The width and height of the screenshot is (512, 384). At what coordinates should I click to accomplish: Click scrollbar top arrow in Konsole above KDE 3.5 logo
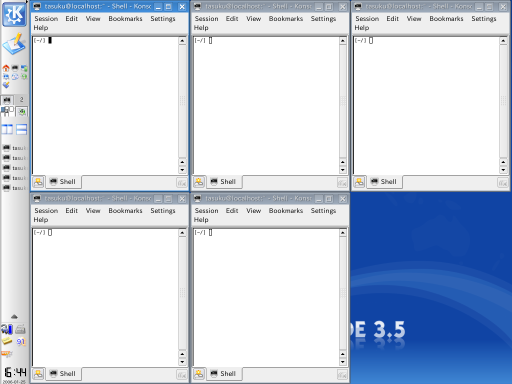(503, 41)
